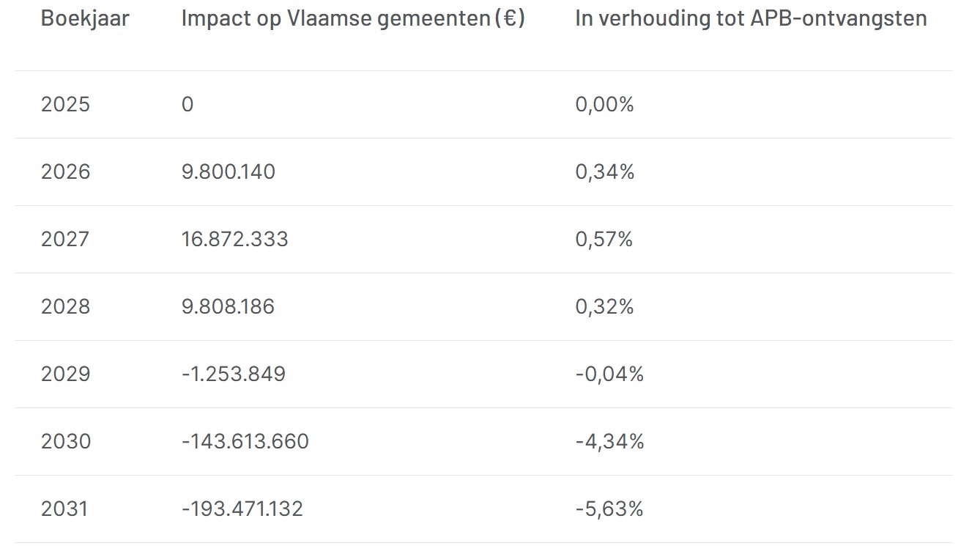980x554 pixels.
Task: Select the 2030 year cell
Action: (x=65, y=442)
